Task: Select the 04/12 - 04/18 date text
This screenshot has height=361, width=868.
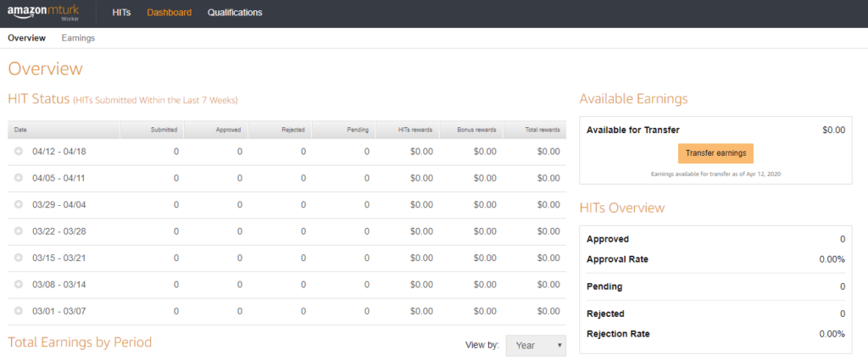Action: tap(59, 151)
